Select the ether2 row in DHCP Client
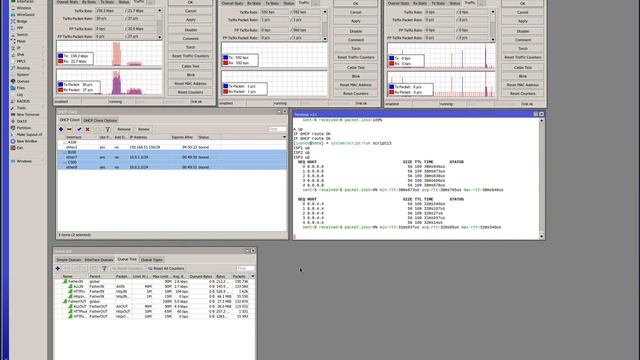 click(x=172, y=147)
